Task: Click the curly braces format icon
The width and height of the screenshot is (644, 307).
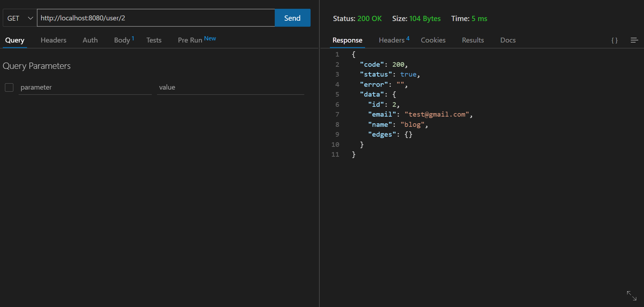Action: [x=614, y=40]
